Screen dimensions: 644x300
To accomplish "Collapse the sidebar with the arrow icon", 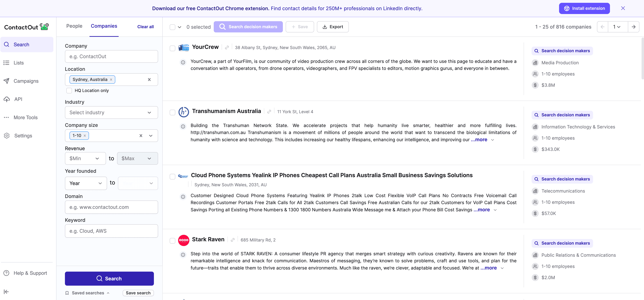I will click(6, 292).
